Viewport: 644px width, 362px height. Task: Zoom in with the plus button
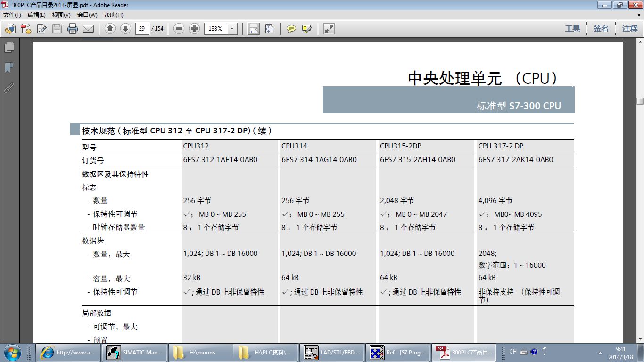tap(194, 29)
